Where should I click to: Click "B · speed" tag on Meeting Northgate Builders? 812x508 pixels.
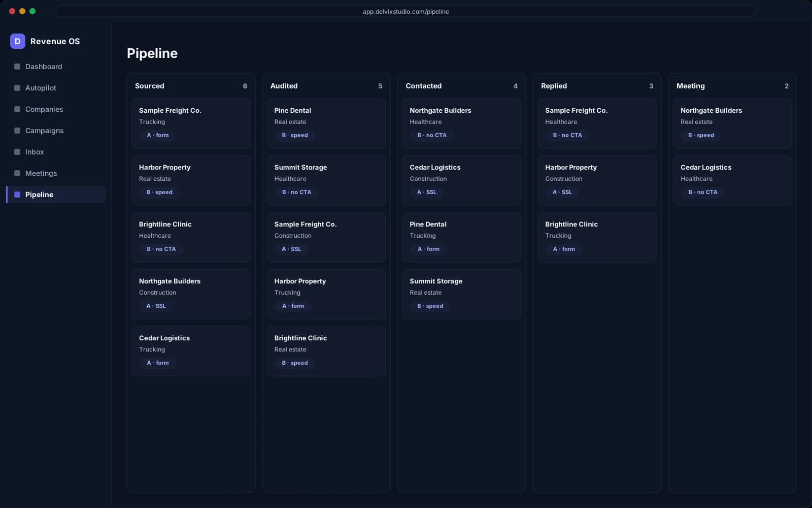pyautogui.click(x=701, y=135)
